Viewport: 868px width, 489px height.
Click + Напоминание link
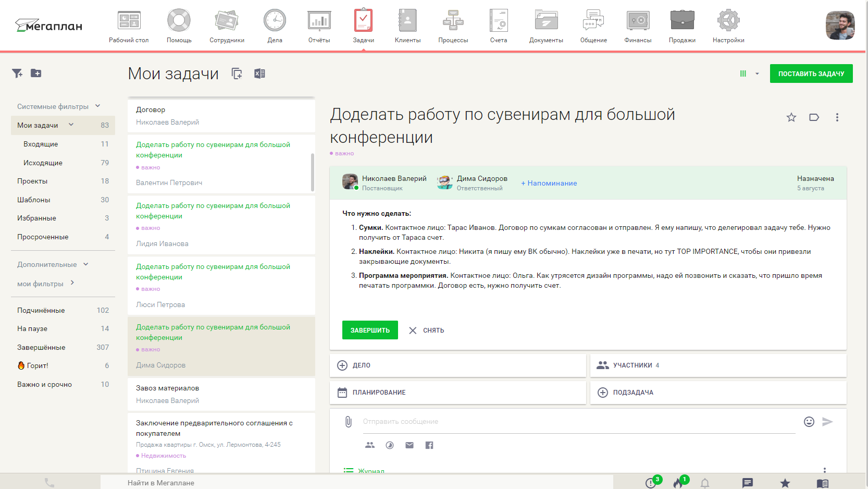coord(549,183)
